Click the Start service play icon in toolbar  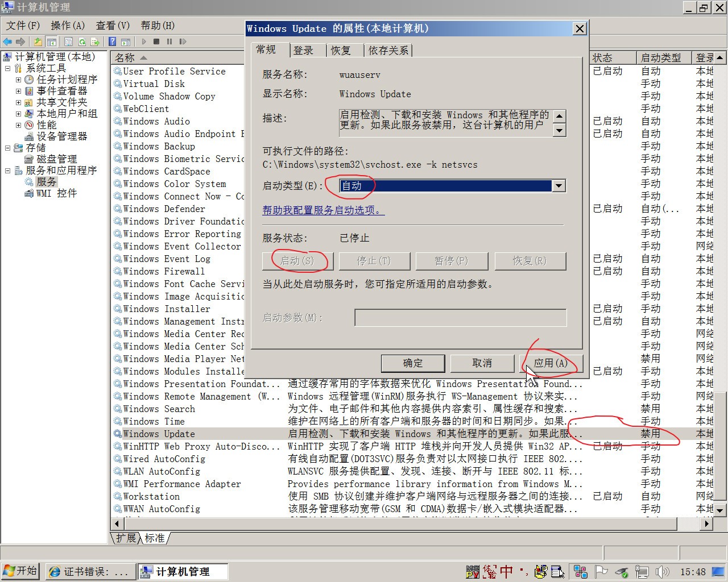point(144,41)
